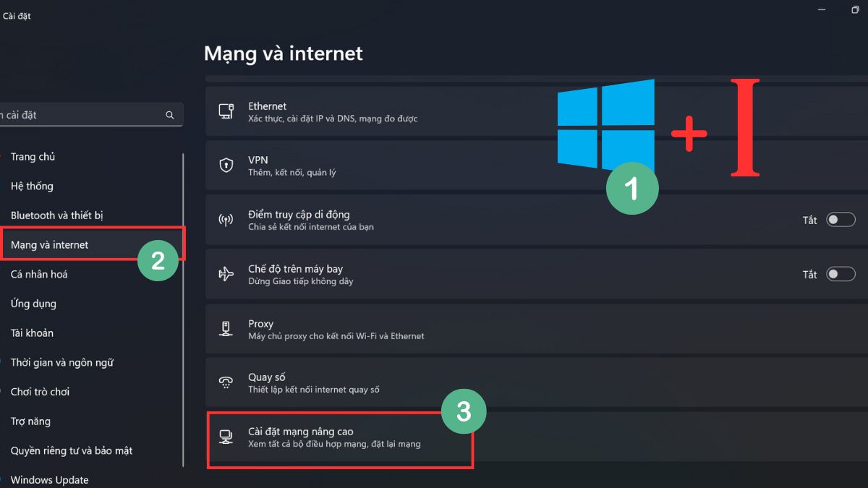Click the dial-up telephone icon
Screen dimensions: 868x488
226,383
